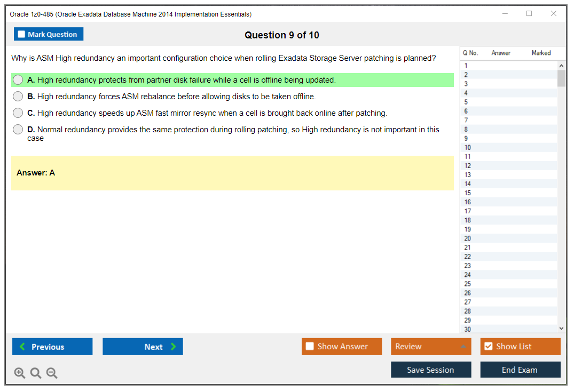The image size is (574, 392).
Task: Maximize the exam window
Action: (529, 14)
